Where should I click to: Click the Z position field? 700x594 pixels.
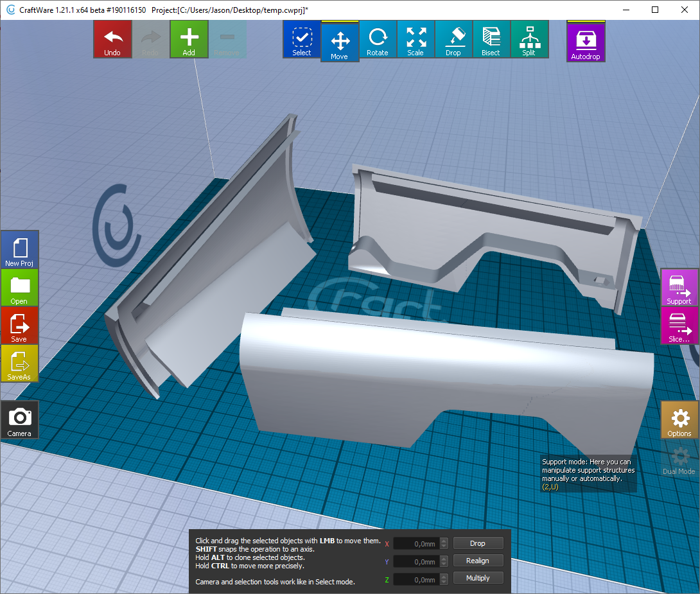pos(416,579)
